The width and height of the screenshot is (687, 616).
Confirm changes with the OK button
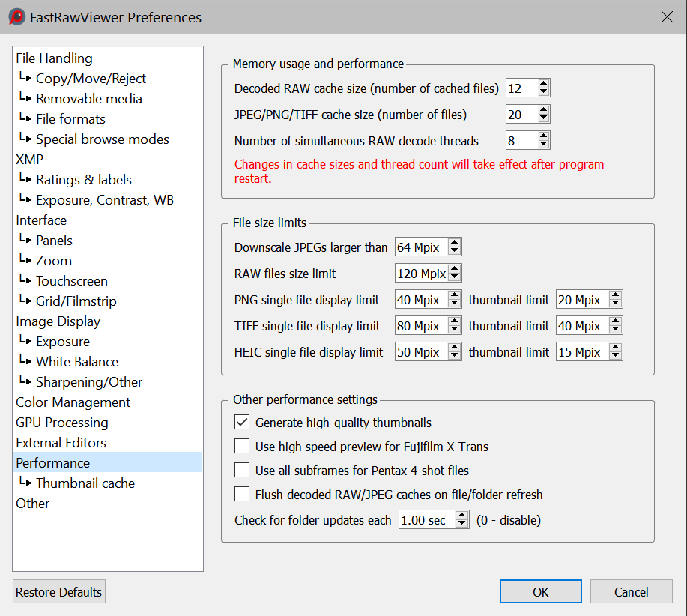[x=541, y=591]
